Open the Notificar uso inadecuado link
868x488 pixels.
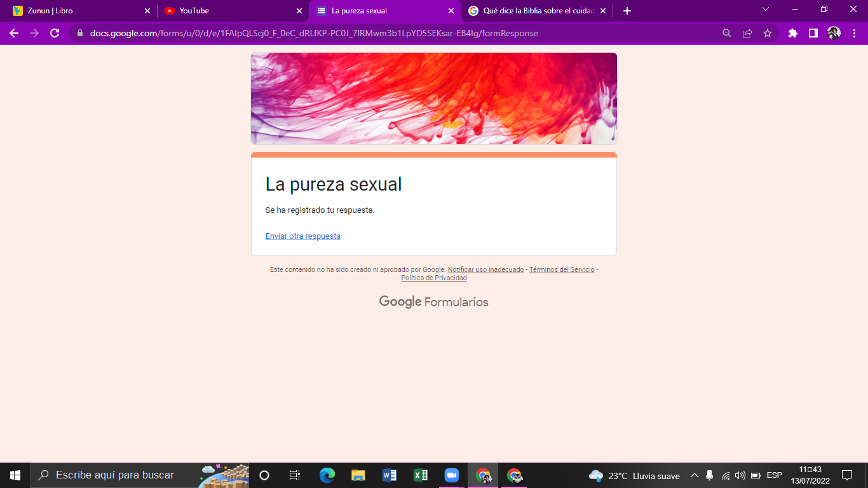click(486, 270)
